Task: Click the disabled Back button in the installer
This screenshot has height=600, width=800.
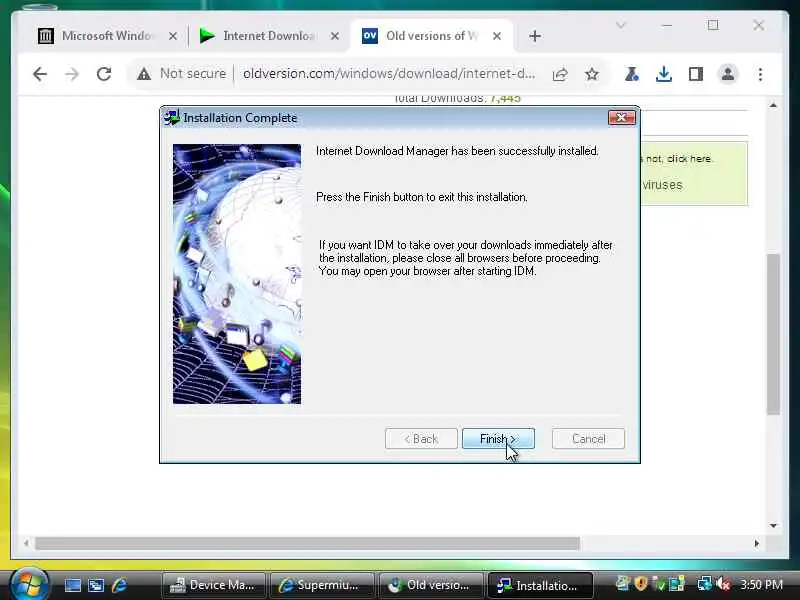Action: coord(421,439)
